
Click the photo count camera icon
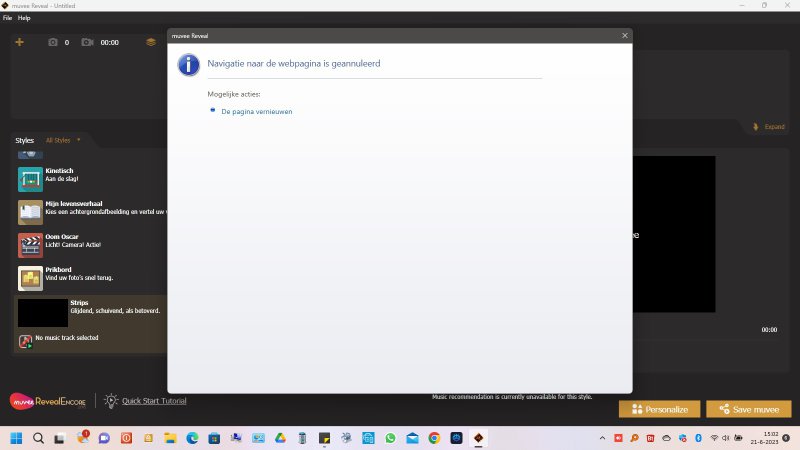(x=53, y=42)
